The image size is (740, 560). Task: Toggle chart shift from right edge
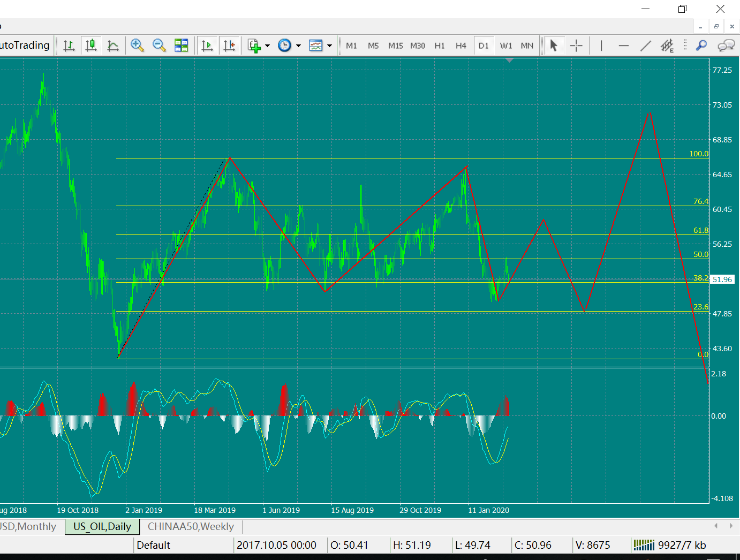pyautogui.click(x=229, y=46)
